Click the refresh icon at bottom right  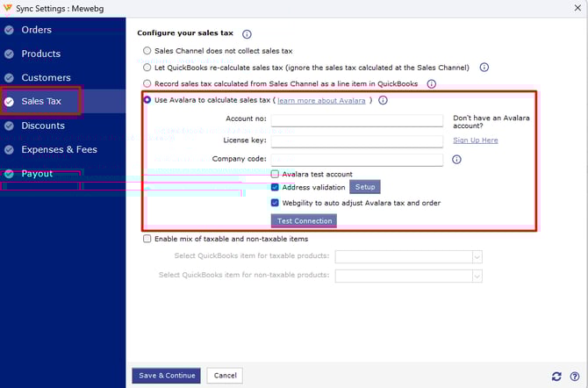tap(556, 376)
